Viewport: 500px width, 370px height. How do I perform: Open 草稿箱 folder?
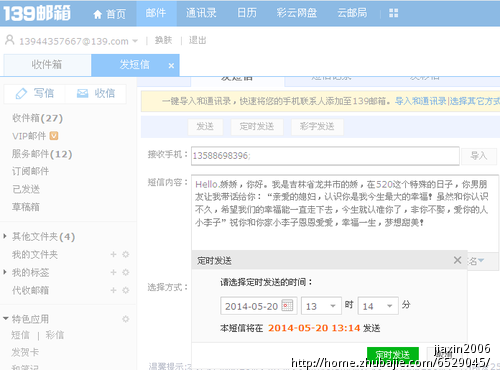26,207
